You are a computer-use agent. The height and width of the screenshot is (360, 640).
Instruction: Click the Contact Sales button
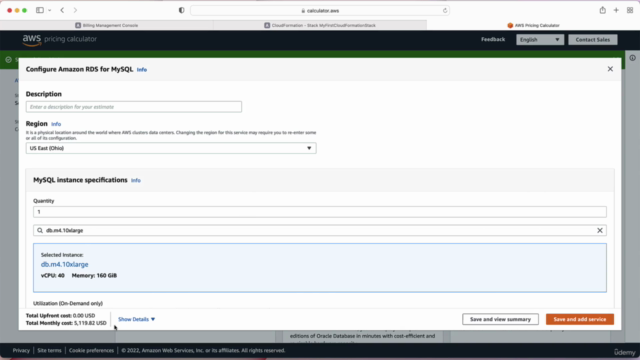[593, 40]
